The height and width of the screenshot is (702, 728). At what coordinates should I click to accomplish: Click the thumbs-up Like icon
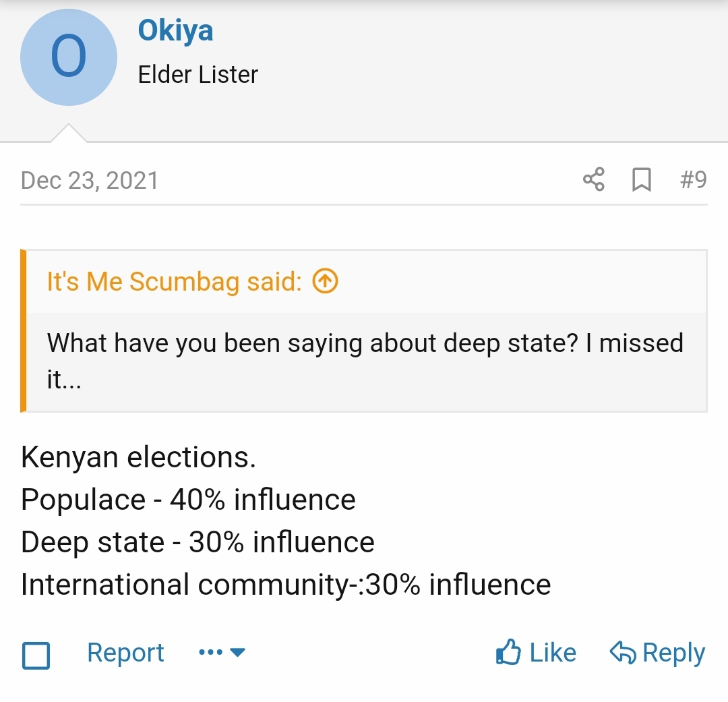click(x=508, y=653)
